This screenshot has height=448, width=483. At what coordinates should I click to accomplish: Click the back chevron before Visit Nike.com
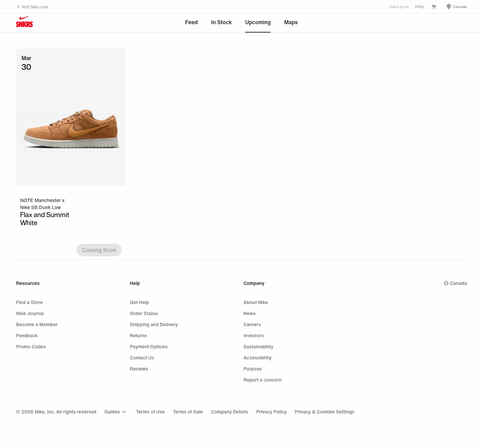[18, 6]
